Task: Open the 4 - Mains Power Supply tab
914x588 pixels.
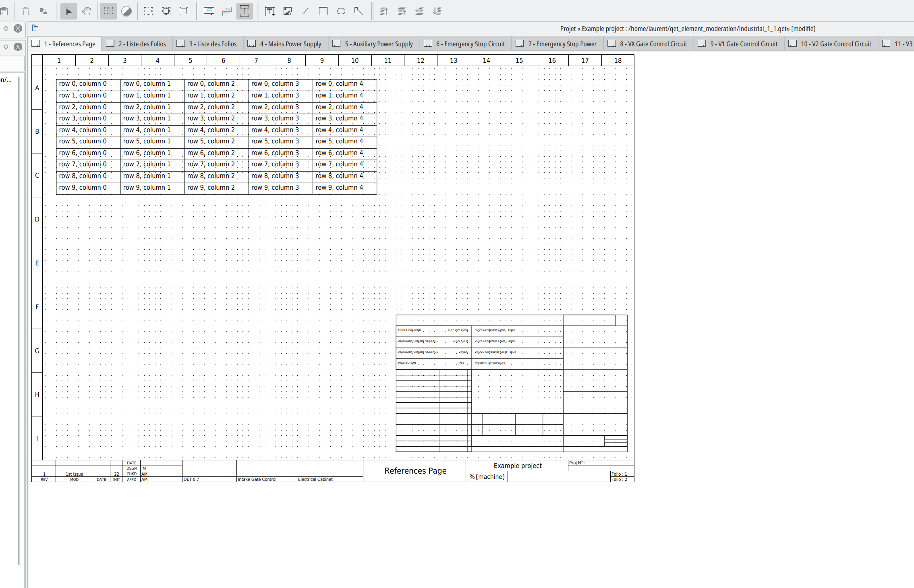Action: click(x=285, y=44)
